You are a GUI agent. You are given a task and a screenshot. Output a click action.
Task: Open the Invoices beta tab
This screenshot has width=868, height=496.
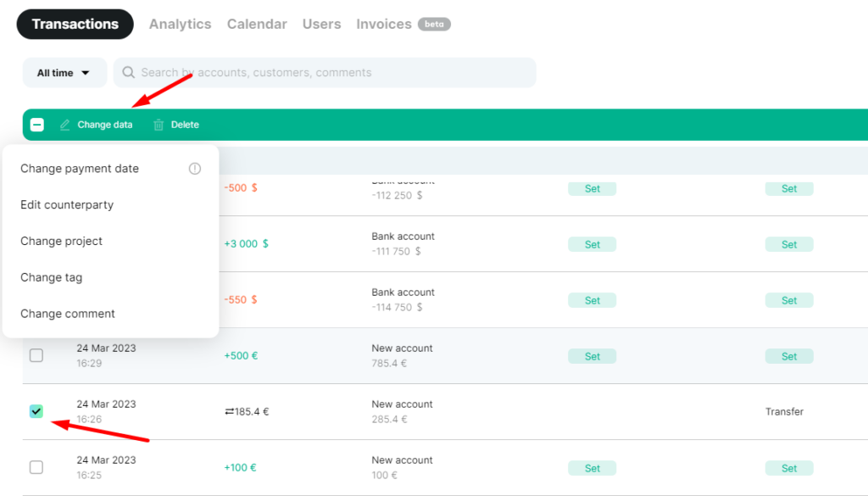pos(403,25)
